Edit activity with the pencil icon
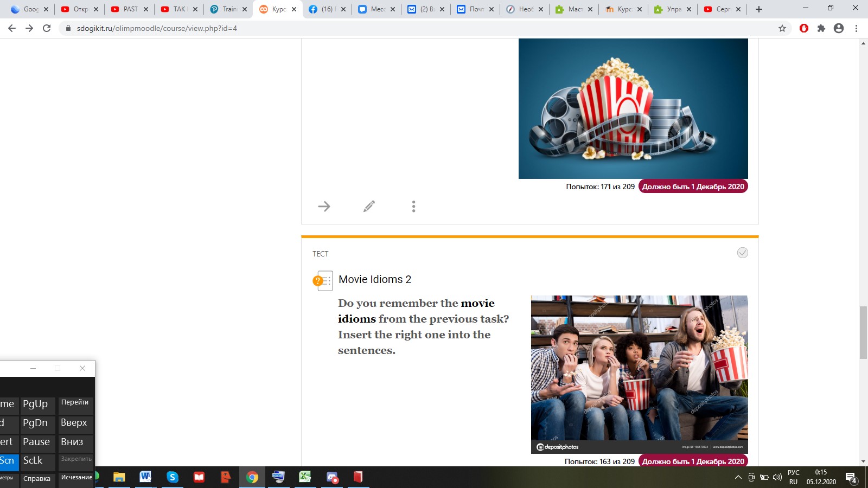This screenshot has width=868, height=488. coord(369,206)
